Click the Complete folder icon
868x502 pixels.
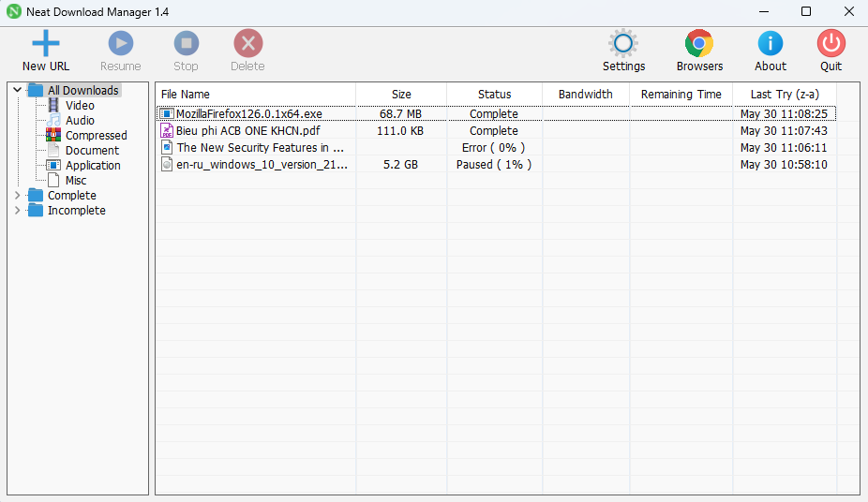tap(36, 195)
